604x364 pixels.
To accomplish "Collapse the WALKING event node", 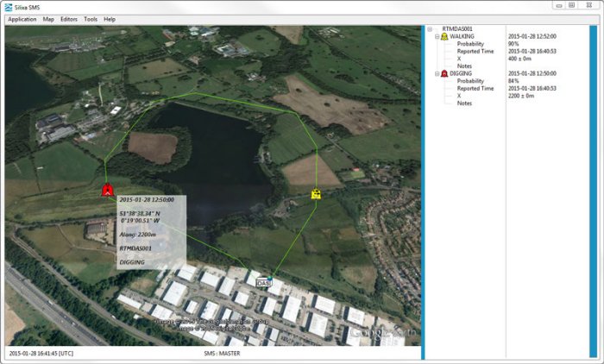I will pyautogui.click(x=437, y=36).
